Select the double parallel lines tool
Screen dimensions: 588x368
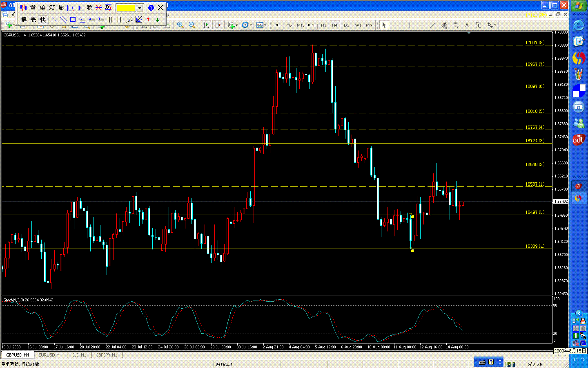(63, 19)
